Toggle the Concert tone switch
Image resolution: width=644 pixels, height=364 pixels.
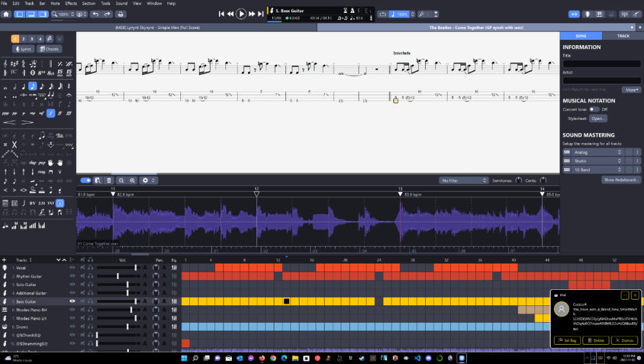pyautogui.click(x=594, y=110)
